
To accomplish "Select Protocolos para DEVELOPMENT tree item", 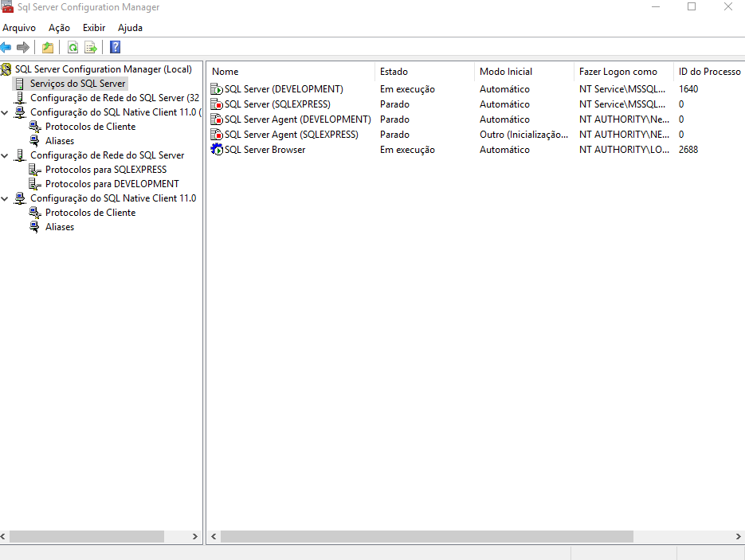I will (112, 184).
